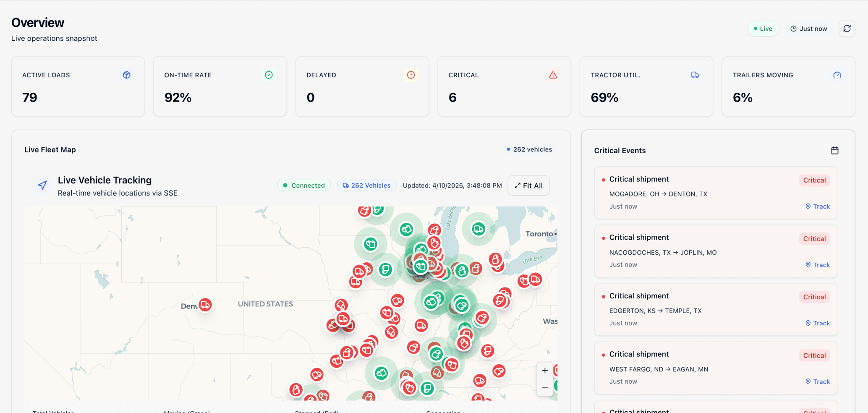Click the Trailers Moving gauge icon
868x413 pixels.
pyautogui.click(x=837, y=75)
